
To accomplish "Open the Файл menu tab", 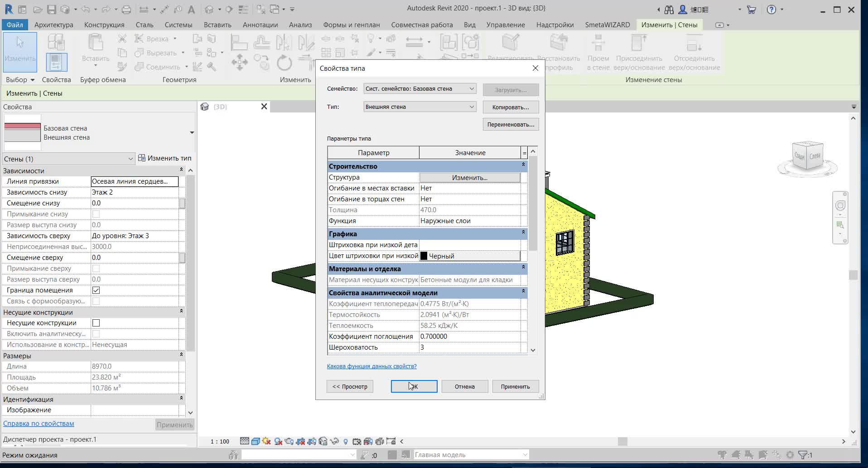I will (15, 25).
